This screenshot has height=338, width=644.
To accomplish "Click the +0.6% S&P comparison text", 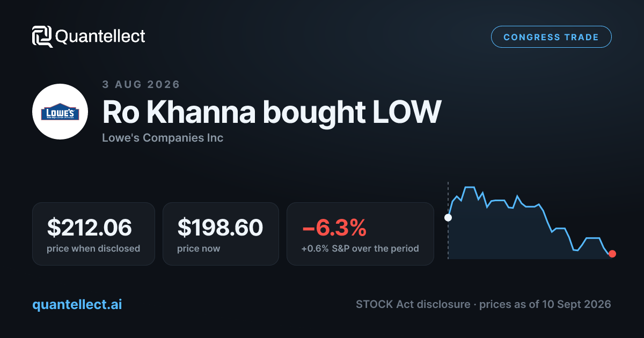I will pos(360,248).
